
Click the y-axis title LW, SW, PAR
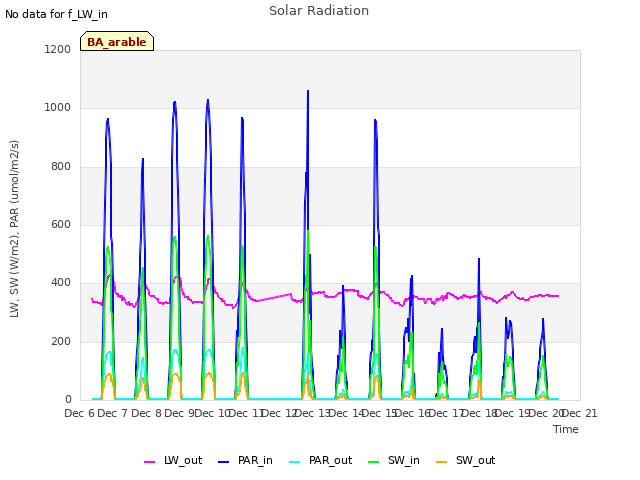coord(14,229)
